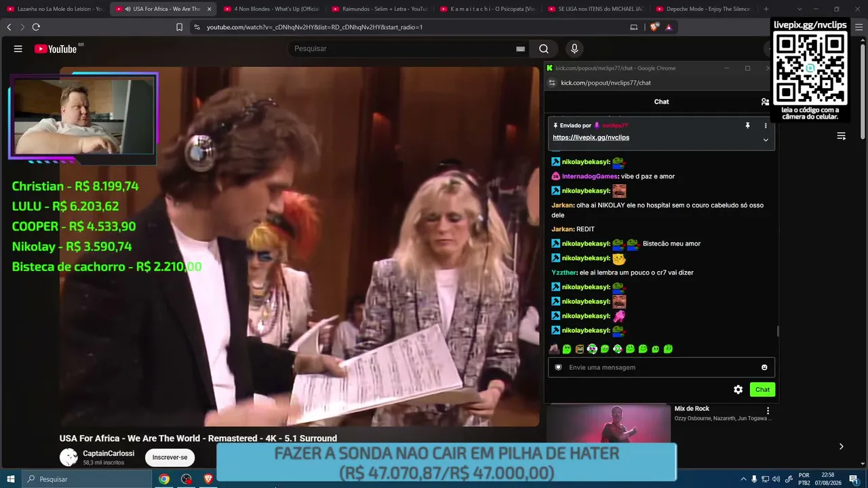Click the Windows taskbar Pesquisar search box
The height and width of the screenshot is (488, 868).
(x=87, y=479)
